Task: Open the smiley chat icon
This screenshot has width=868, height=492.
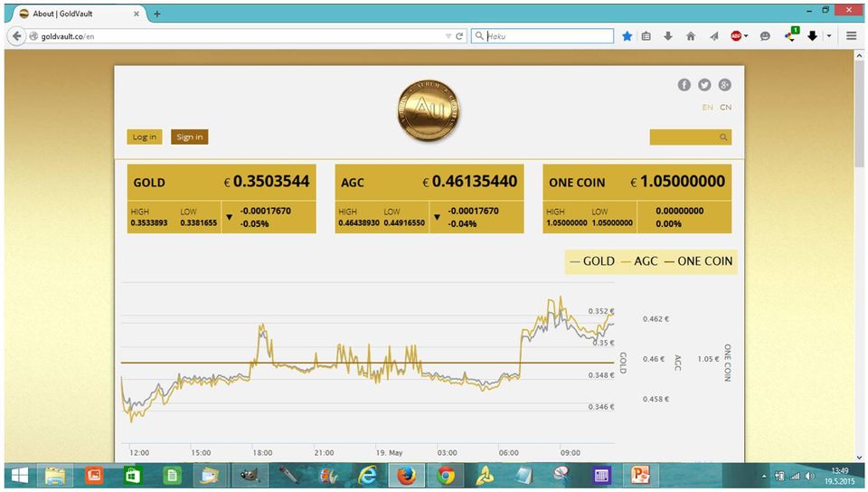Action: click(x=765, y=36)
